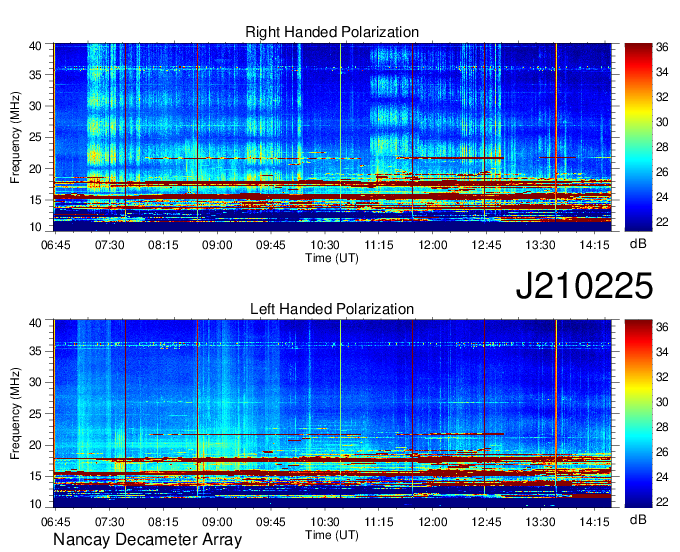Click the 12:00 time tick of Right Handed plot
The width and height of the screenshot is (680, 552).
click(432, 245)
